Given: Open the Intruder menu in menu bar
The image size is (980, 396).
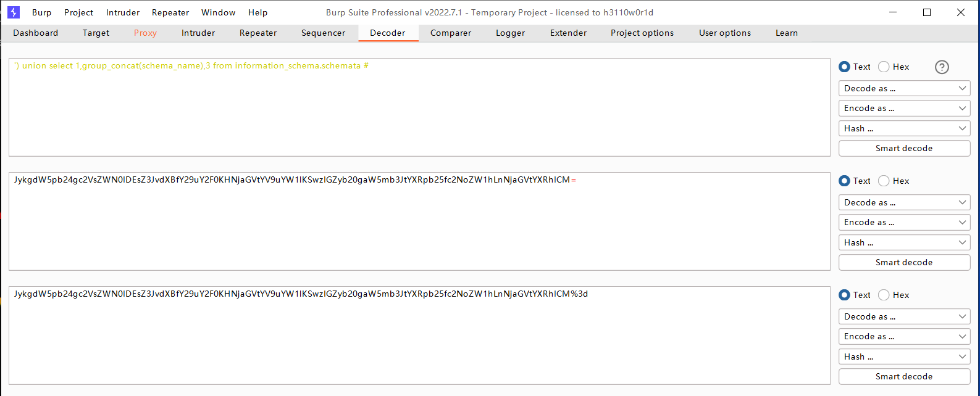Looking at the screenshot, I should tap(123, 12).
